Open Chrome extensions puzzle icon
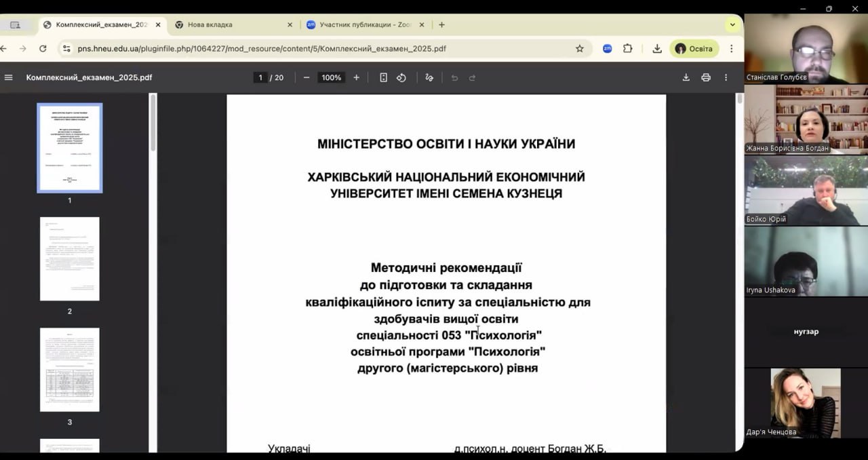The width and height of the screenshot is (868, 460). 627,49
